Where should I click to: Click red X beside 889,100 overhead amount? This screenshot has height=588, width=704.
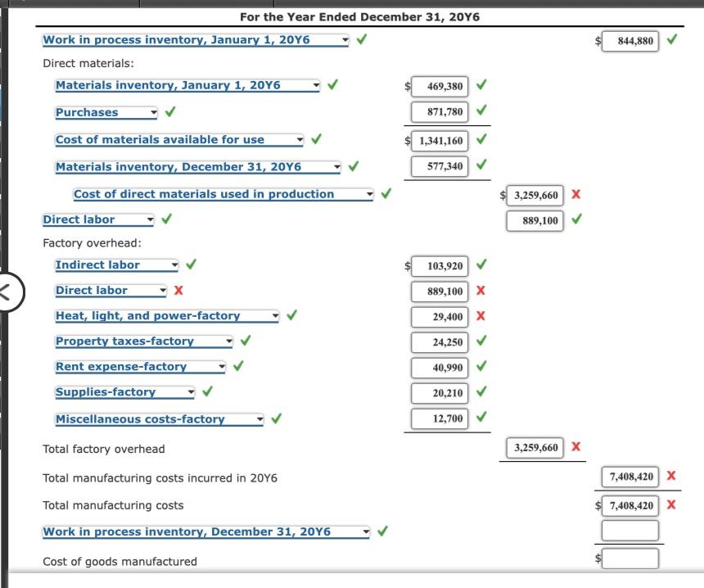pos(481,290)
